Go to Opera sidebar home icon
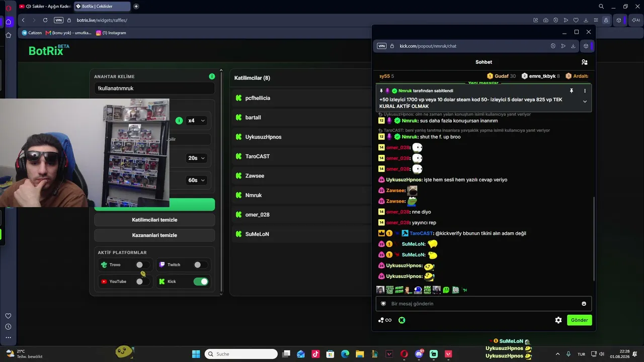This screenshot has width=644, height=362. click(9, 22)
